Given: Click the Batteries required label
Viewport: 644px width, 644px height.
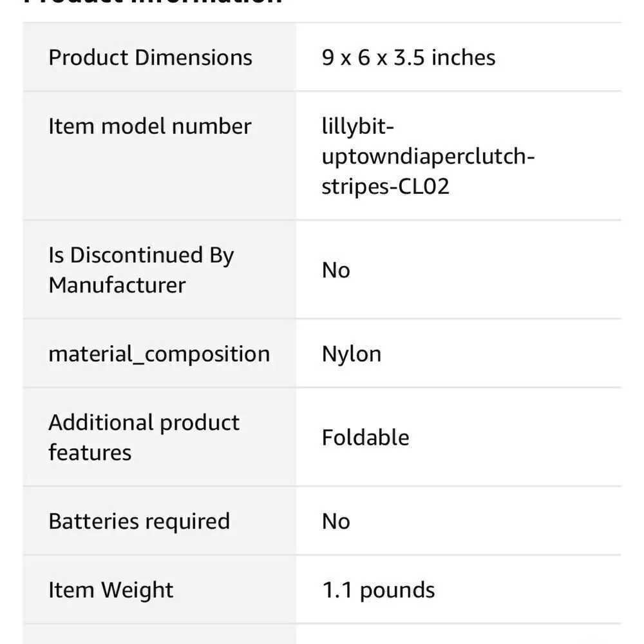Looking at the screenshot, I should point(139,522).
